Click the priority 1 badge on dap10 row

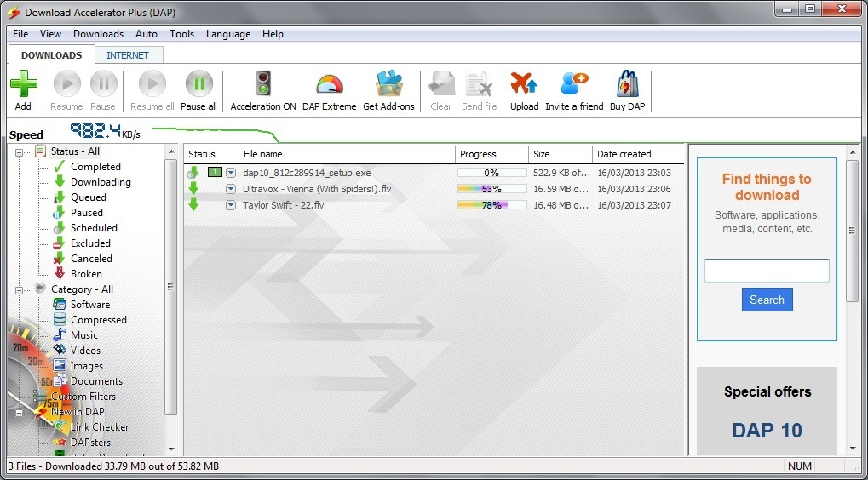click(215, 173)
